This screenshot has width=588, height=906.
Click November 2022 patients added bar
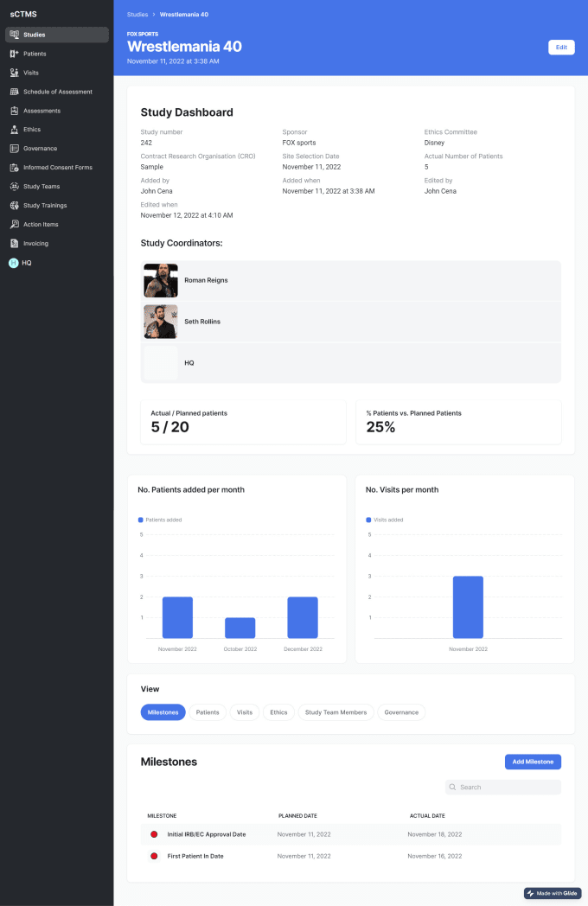pos(177,617)
